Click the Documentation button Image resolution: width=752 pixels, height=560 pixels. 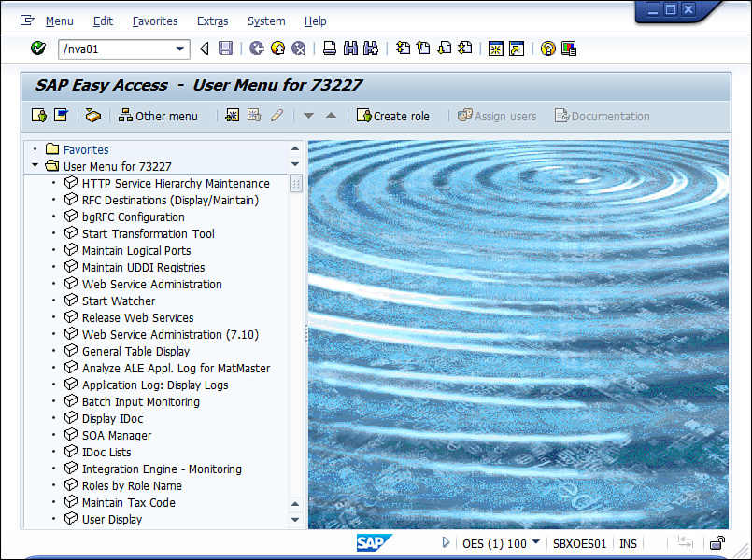602,116
